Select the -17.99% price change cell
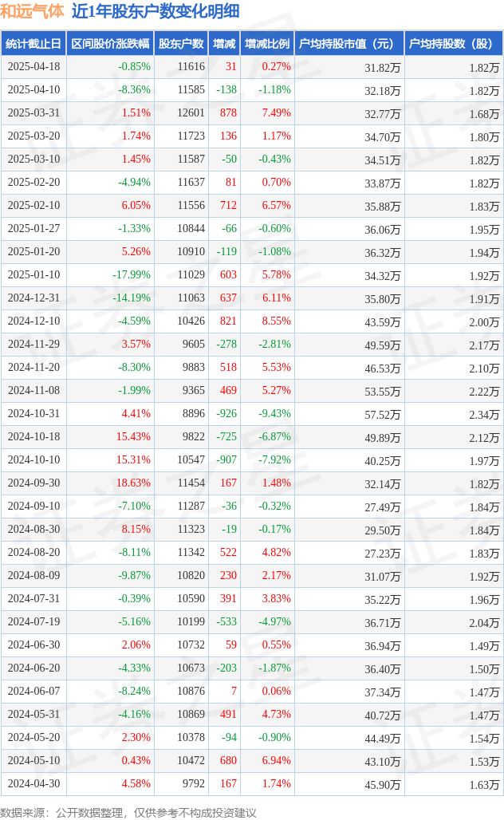The height and width of the screenshot is (820, 504). 132,274
